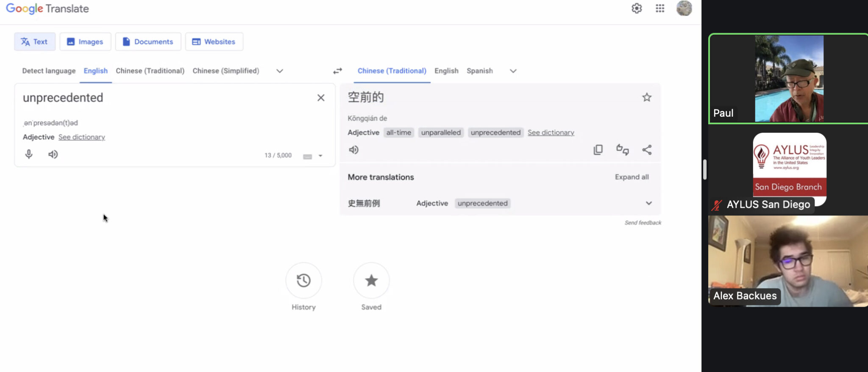The image size is (868, 372).
Task: Listen to the source word pronunciation
Action: [x=53, y=154]
